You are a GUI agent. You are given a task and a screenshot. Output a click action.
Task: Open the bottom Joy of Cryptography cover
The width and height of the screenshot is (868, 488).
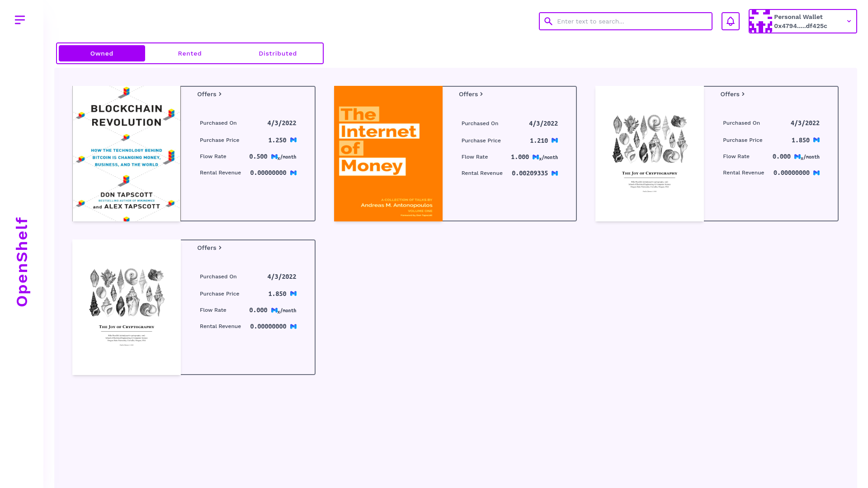click(x=127, y=307)
